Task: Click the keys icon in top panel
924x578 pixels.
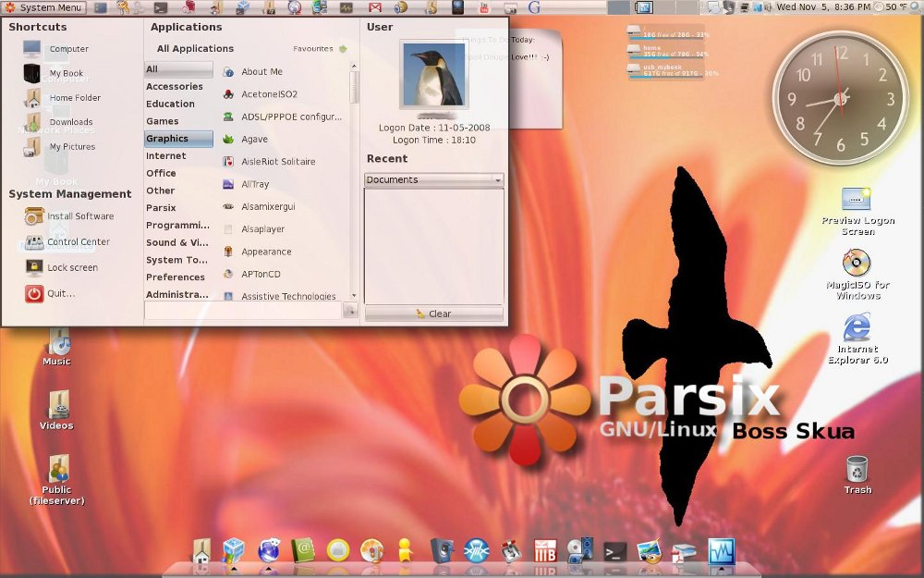Action: 123,7
